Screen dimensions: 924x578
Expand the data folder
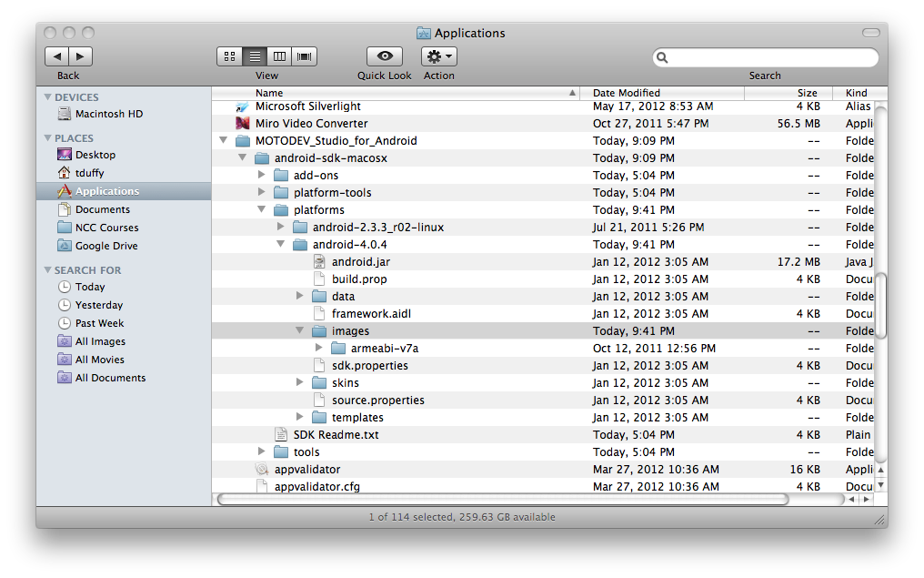[299, 296]
